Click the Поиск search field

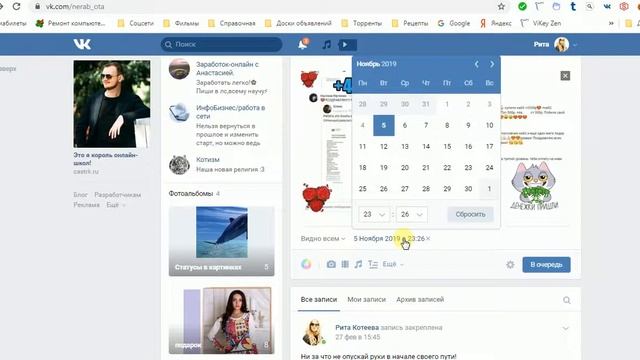tap(221, 44)
